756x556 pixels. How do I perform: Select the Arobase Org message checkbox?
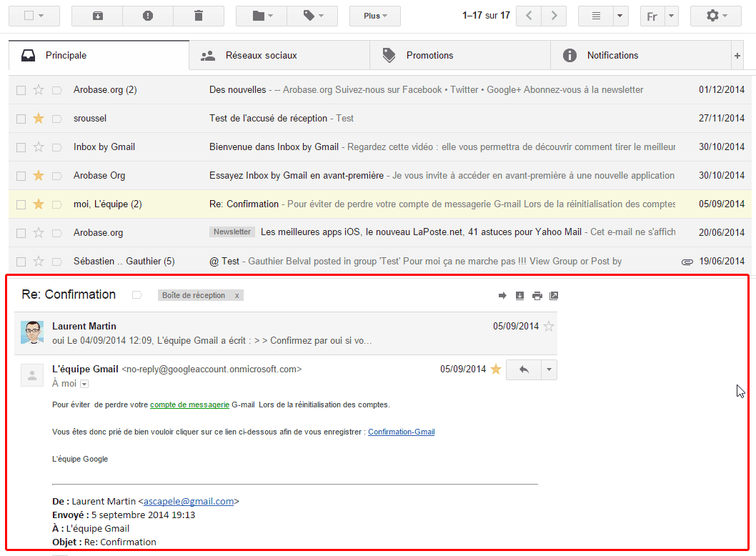21,176
